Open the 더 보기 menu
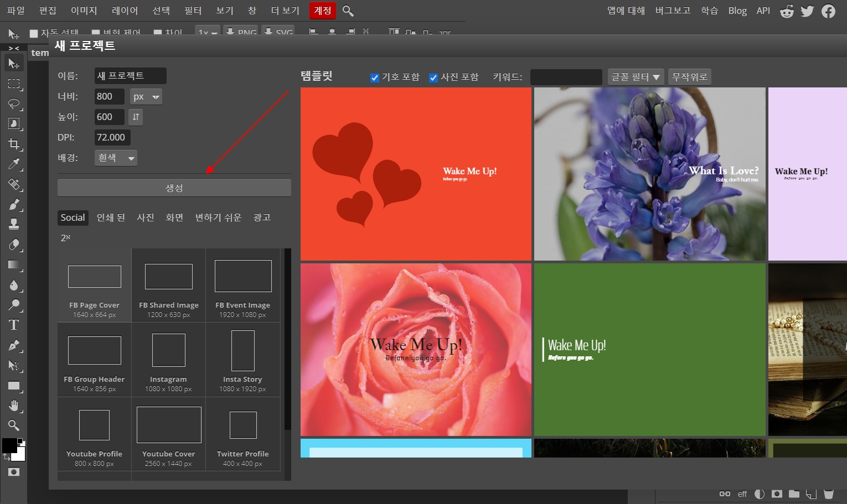This screenshot has width=847, height=504. pos(285,11)
